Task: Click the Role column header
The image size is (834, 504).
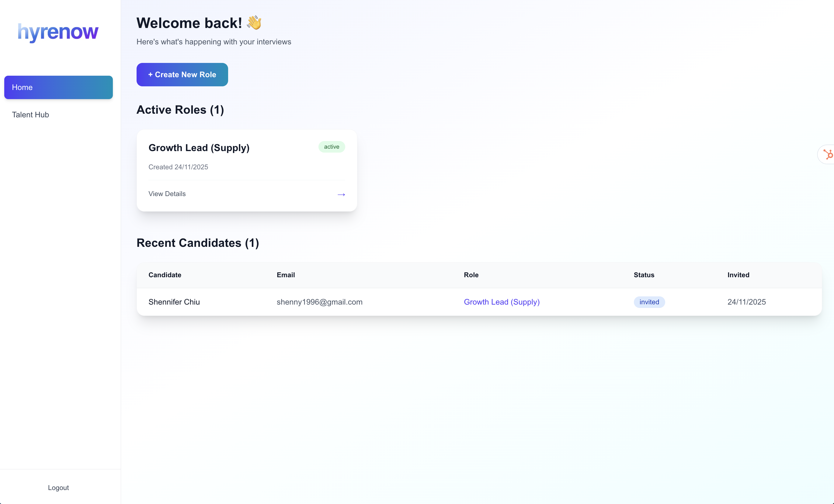Action: click(471, 275)
